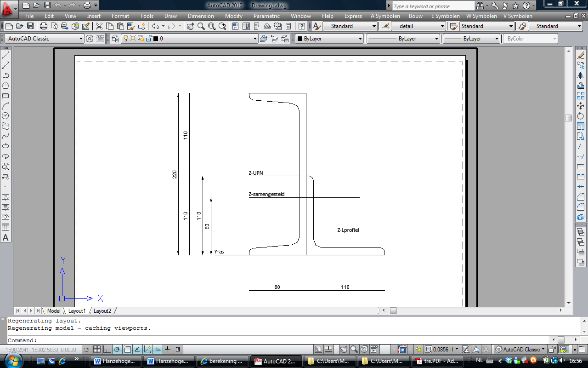The height and width of the screenshot is (368, 588).
Task: Click the Dimension Style icon
Action: click(x=385, y=26)
